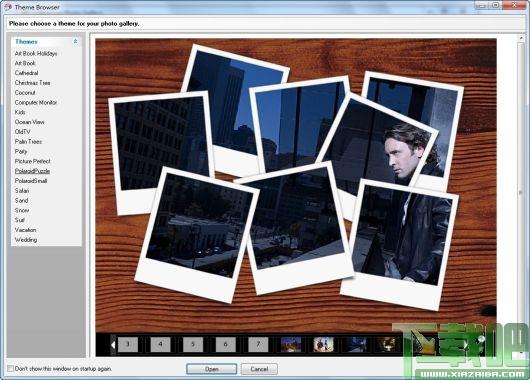Image resolution: width=530 pixels, height=380 pixels.
Task: Open the second photo thumbnail in filmstrip
Action: [323, 345]
